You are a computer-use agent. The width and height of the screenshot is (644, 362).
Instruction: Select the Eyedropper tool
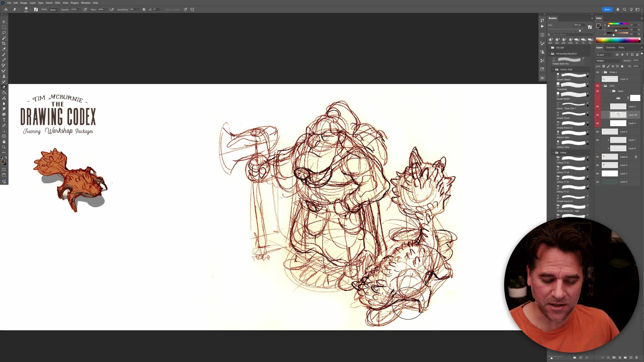coord(4,49)
